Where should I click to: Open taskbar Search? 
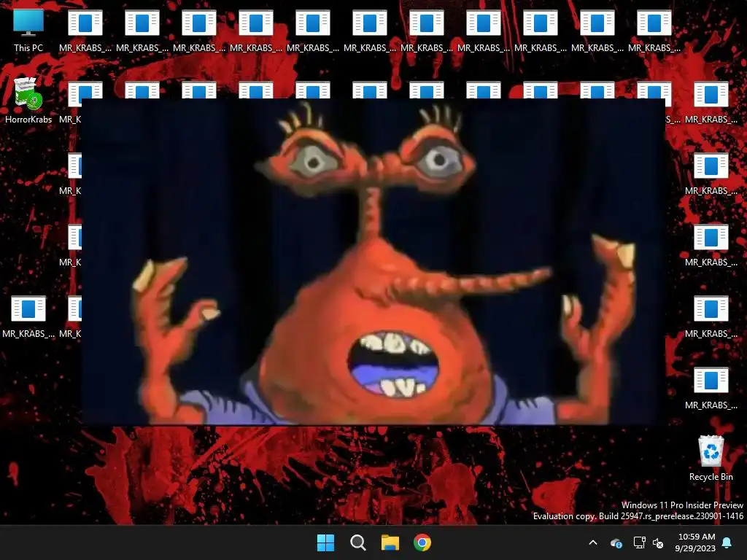(357, 542)
